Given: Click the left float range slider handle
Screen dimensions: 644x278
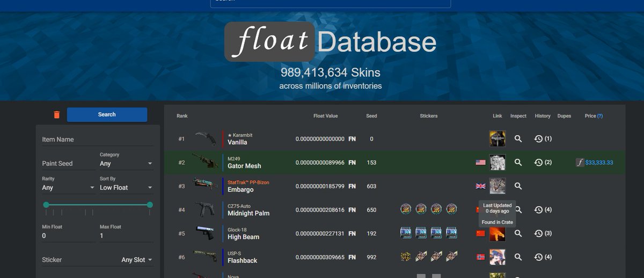Looking at the screenshot, I should click(x=46, y=204).
